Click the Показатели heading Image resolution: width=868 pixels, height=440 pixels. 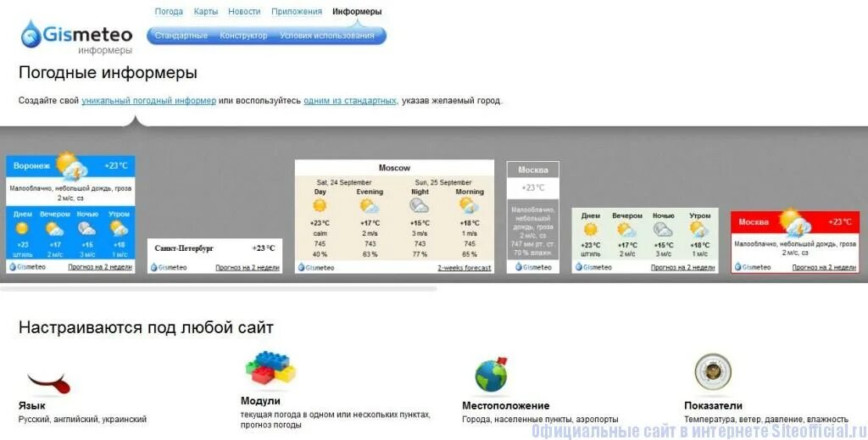713,406
